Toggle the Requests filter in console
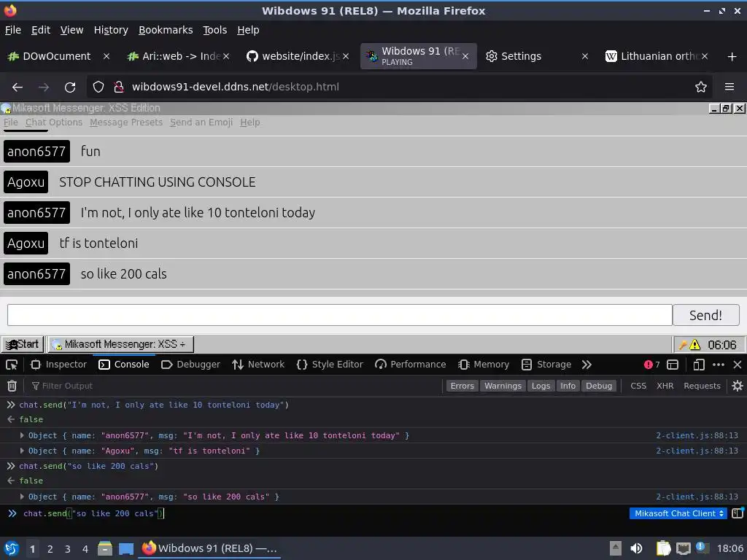The width and height of the screenshot is (747, 560). (702, 386)
